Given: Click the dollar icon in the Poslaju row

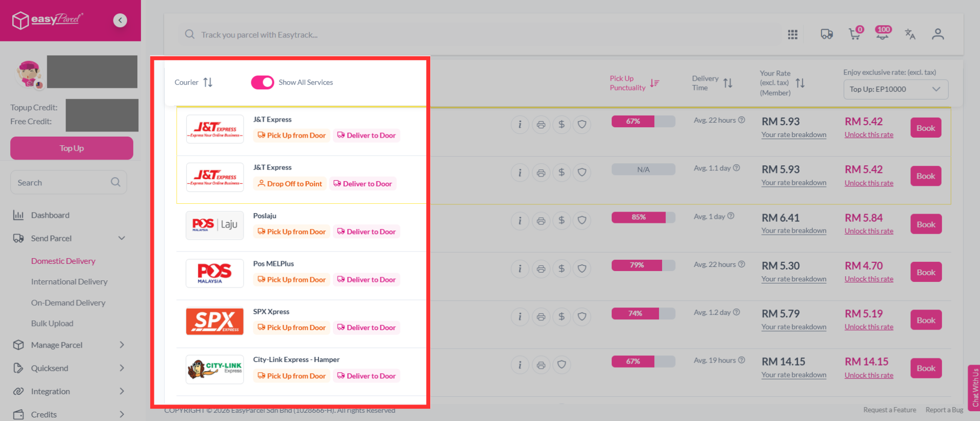Looking at the screenshot, I should pos(562,221).
